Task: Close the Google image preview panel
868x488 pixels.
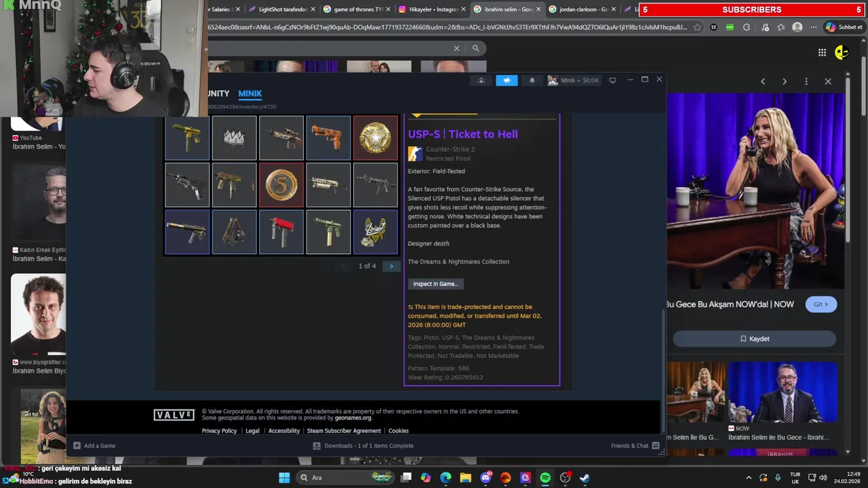Action: 828,81
